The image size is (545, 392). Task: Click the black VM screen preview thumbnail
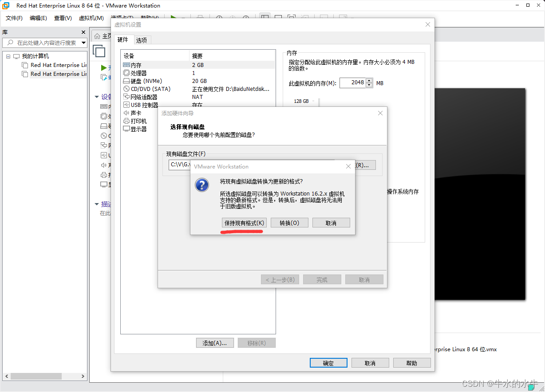tap(479, 193)
